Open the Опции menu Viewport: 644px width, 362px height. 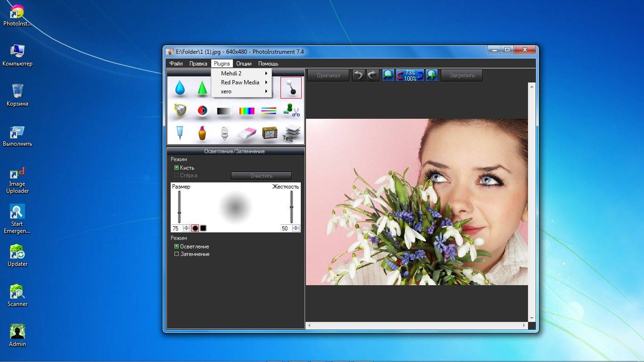[244, 63]
